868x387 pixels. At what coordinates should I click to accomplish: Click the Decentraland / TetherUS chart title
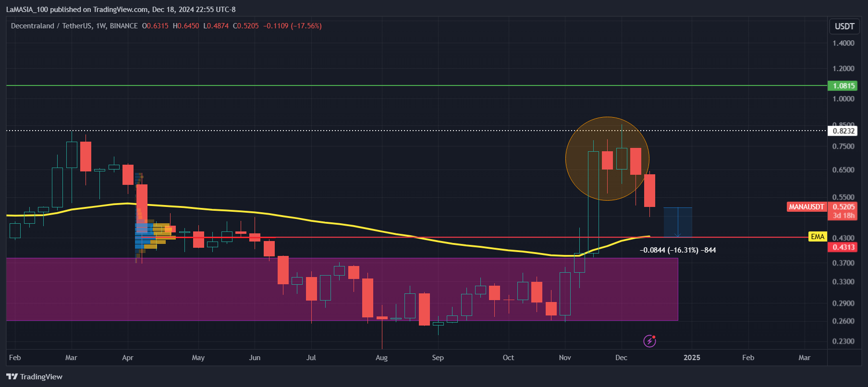pyautogui.click(x=74, y=26)
